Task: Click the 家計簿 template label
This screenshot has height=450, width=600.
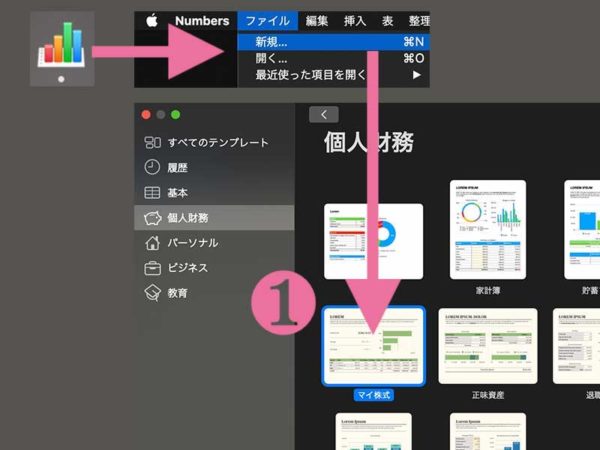Action: pyautogui.click(x=488, y=290)
